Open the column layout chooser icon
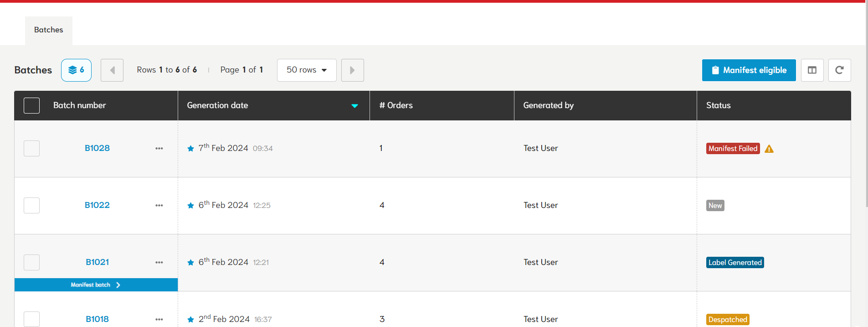The image size is (868, 327). pos(812,70)
